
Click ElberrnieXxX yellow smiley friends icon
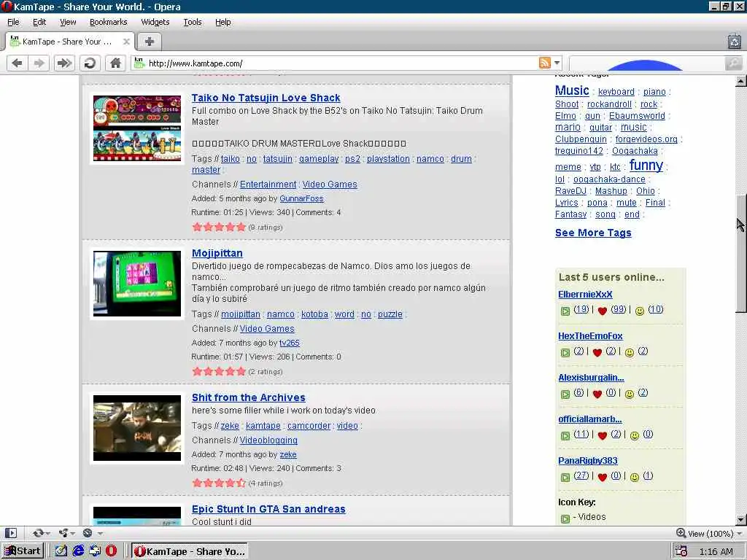(x=640, y=311)
